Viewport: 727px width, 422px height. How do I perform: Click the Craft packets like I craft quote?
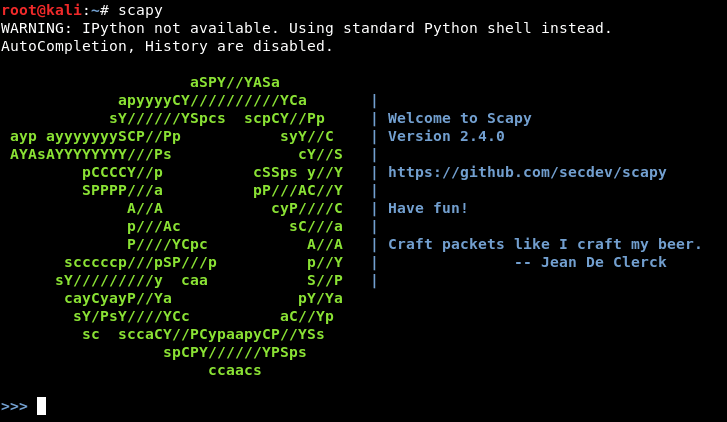pyautogui.click(x=545, y=244)
